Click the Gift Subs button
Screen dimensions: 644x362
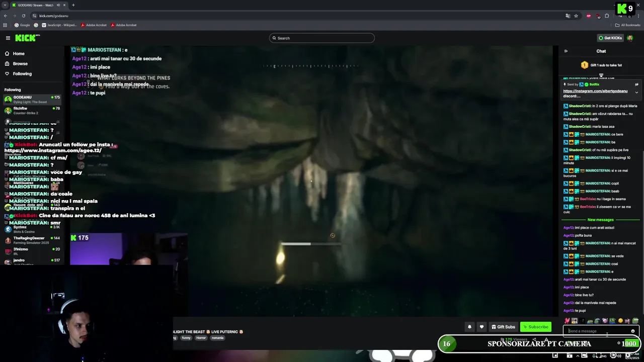503,327
